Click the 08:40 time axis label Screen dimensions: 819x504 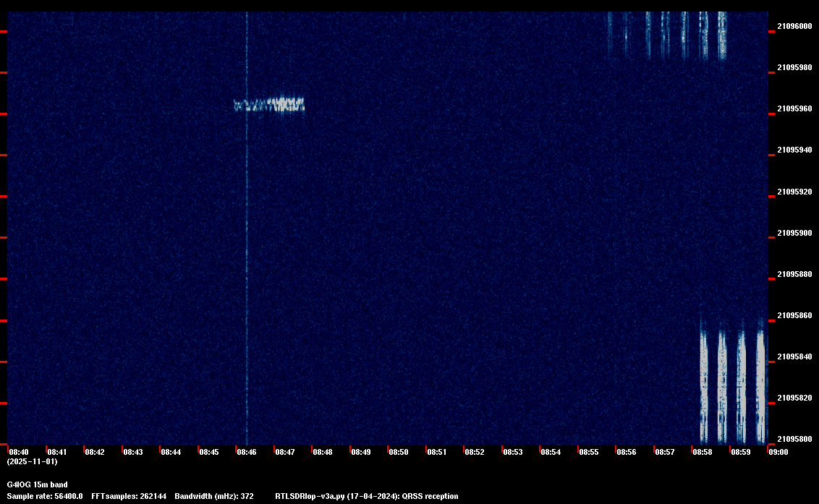[19, 452]
